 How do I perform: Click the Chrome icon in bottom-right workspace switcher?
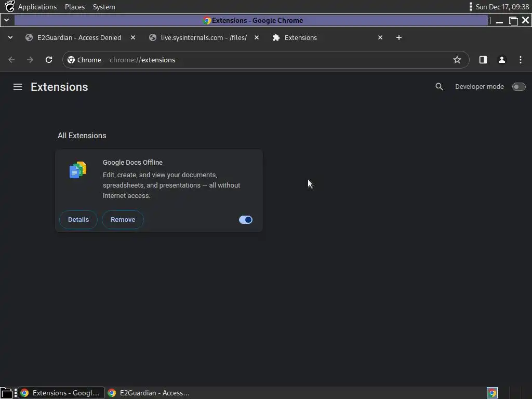coord(493,393)
